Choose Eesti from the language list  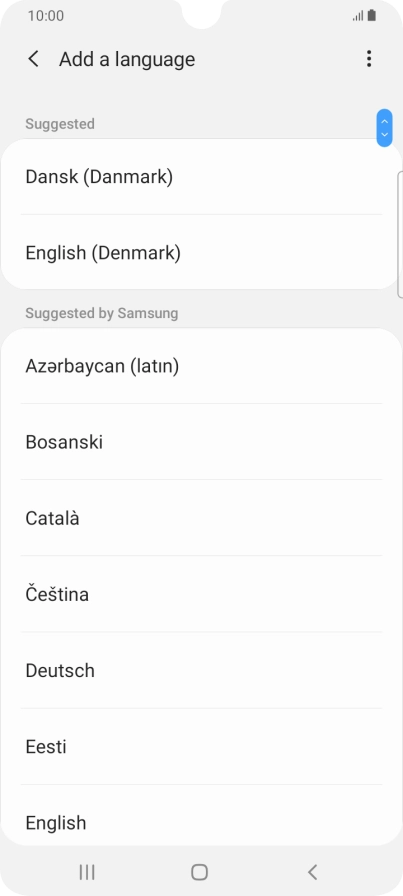[201, 746]
